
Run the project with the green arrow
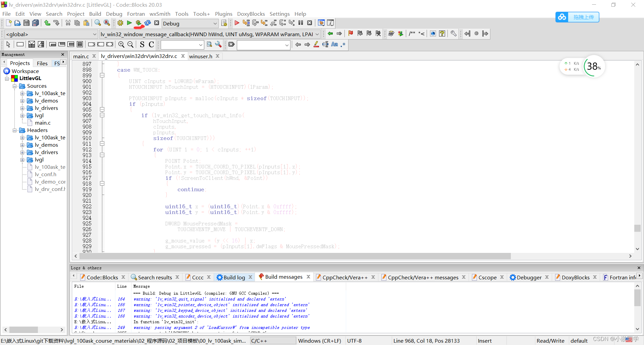point(129,23)
